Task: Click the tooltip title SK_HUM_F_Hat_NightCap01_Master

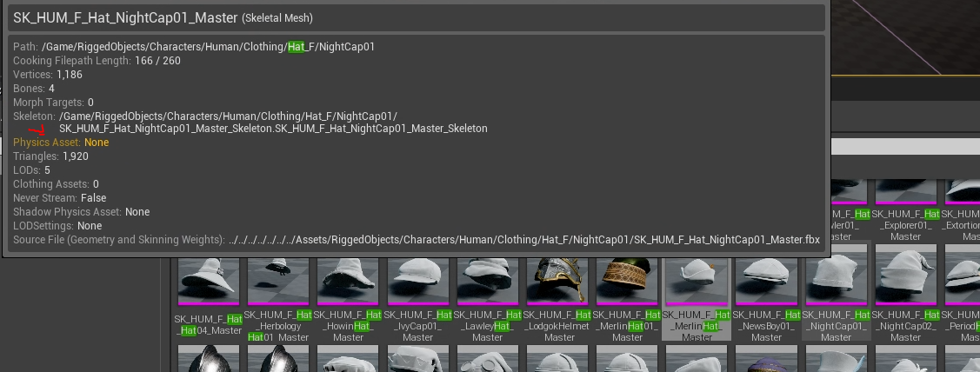Action: (125, 18)
